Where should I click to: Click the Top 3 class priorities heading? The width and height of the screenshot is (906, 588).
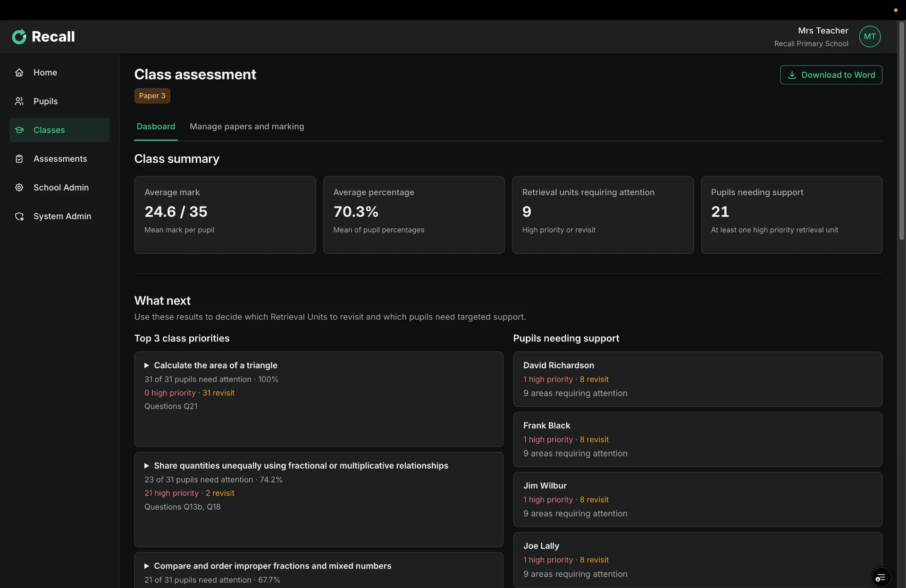click(x=182, y=339)
